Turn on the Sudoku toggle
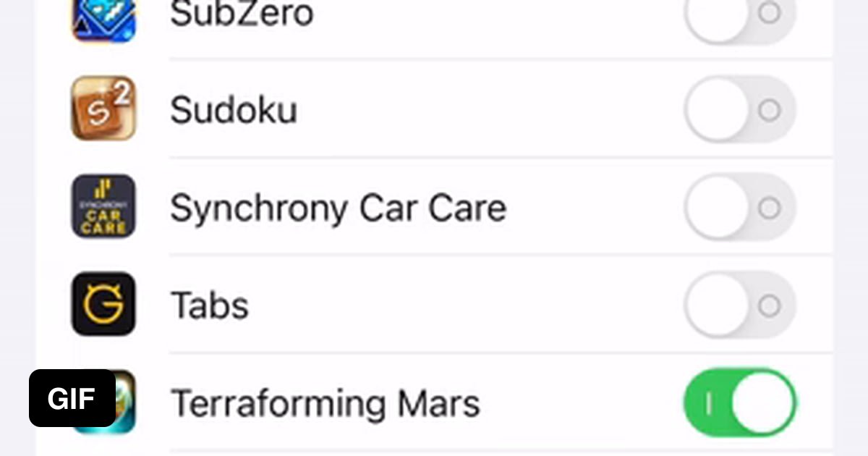Screen dimensions: 868x456 (x=739, y=110)
